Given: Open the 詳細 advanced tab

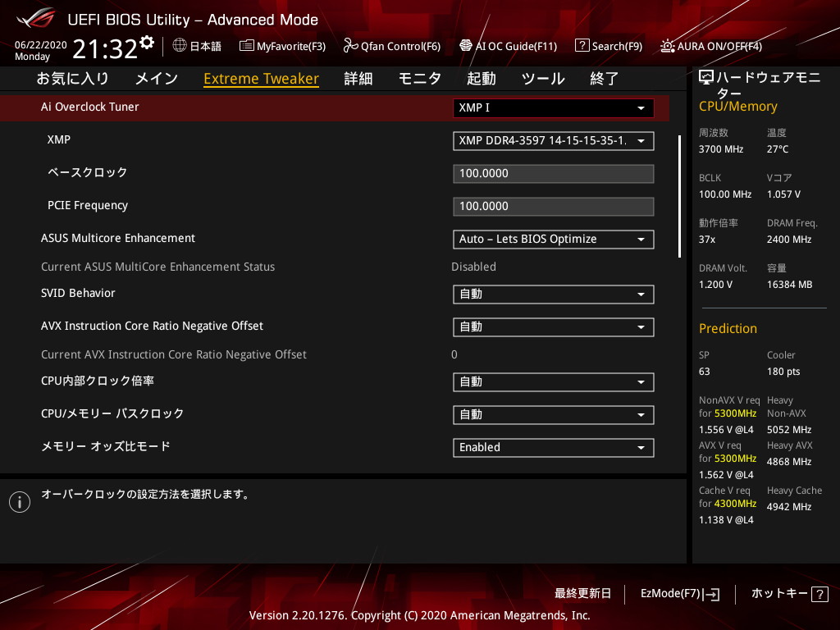Looking at the screenshot, I should click(x=358, y=79).
